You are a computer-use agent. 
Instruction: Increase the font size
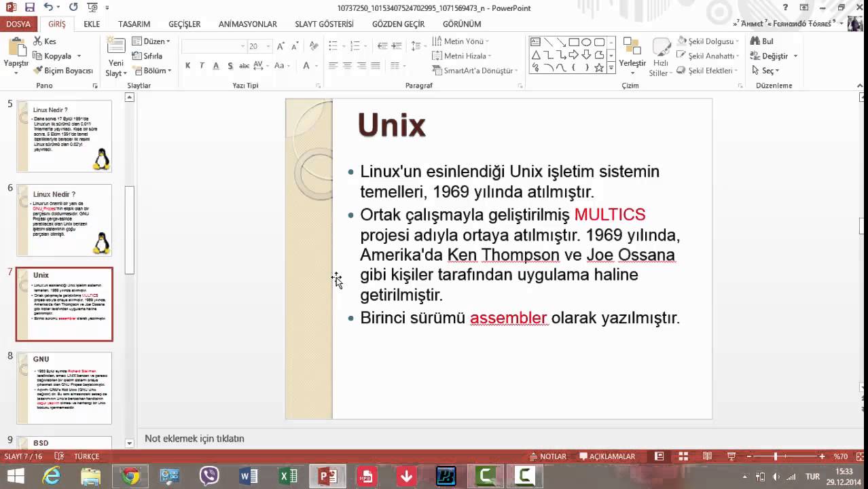click(x=281, y=46)
